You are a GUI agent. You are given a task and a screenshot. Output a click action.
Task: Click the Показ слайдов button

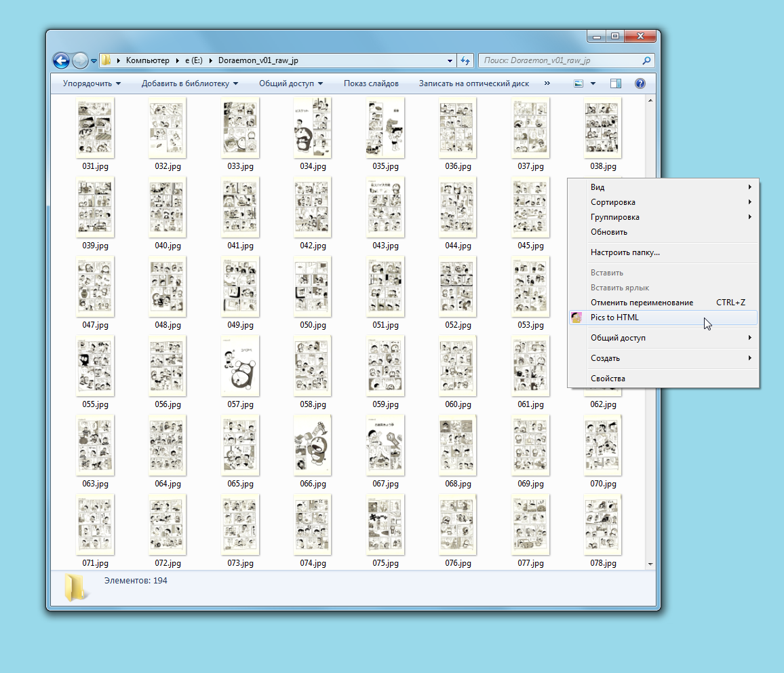tap(371, 83)
